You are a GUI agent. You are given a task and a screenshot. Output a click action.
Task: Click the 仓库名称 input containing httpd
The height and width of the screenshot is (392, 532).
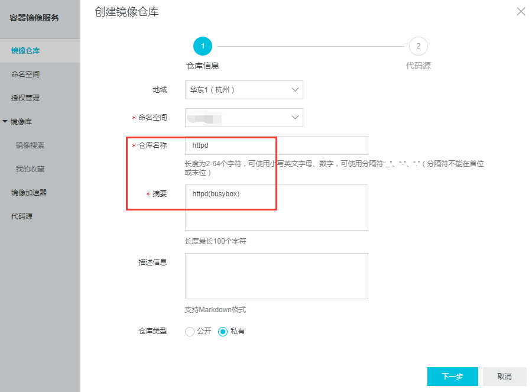pos(276,145)
